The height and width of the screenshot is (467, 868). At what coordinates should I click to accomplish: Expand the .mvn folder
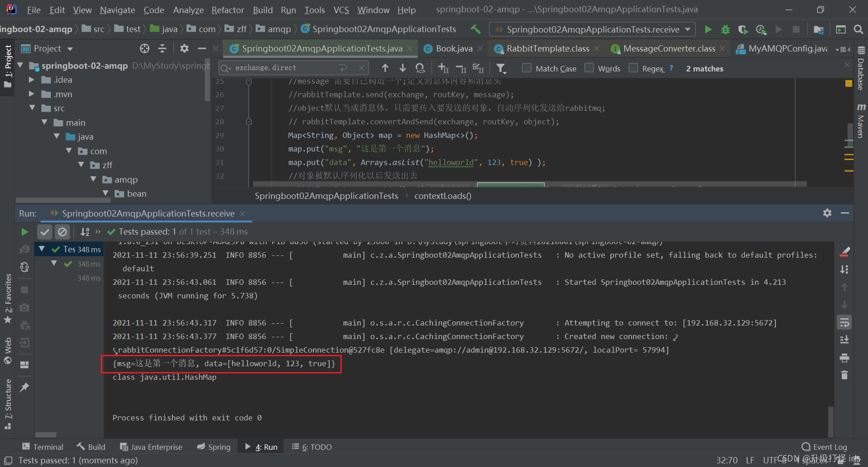pos(32,94)
